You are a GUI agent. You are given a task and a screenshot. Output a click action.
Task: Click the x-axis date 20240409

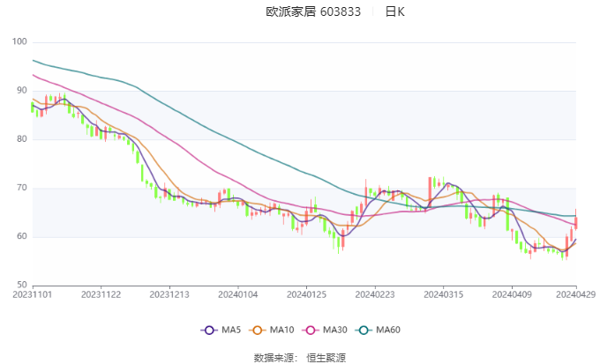coord(512,294)
